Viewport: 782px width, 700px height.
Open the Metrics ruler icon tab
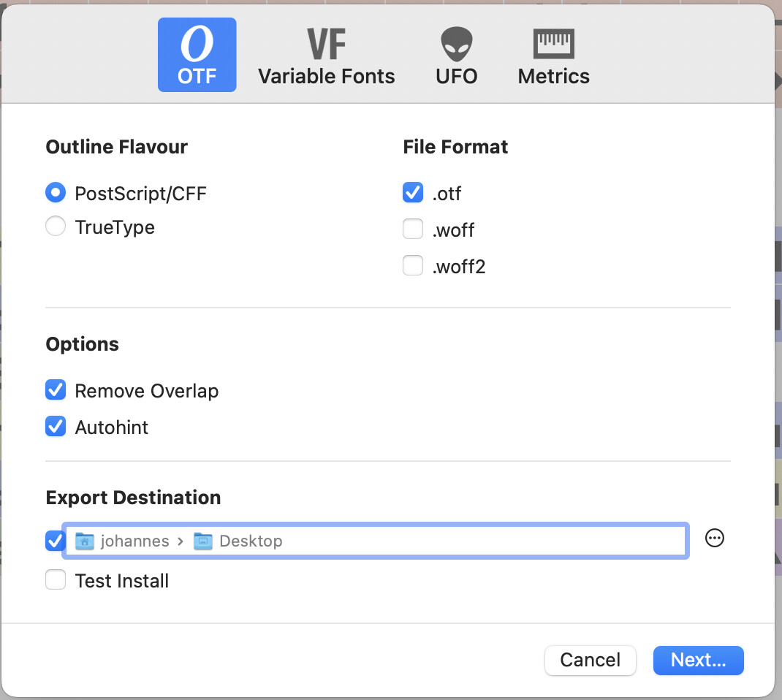pos(553,47)
